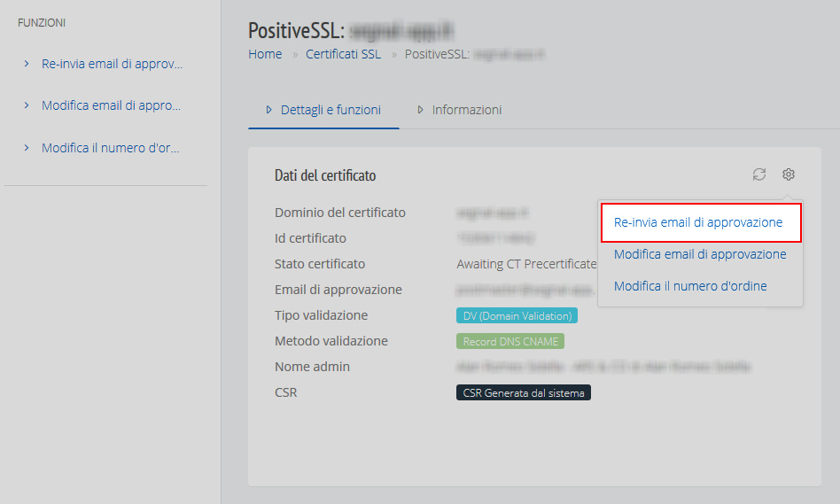Click the 'Stato certificato' label
Viewport: 840px width, 504px height.
tap(320, 264)
